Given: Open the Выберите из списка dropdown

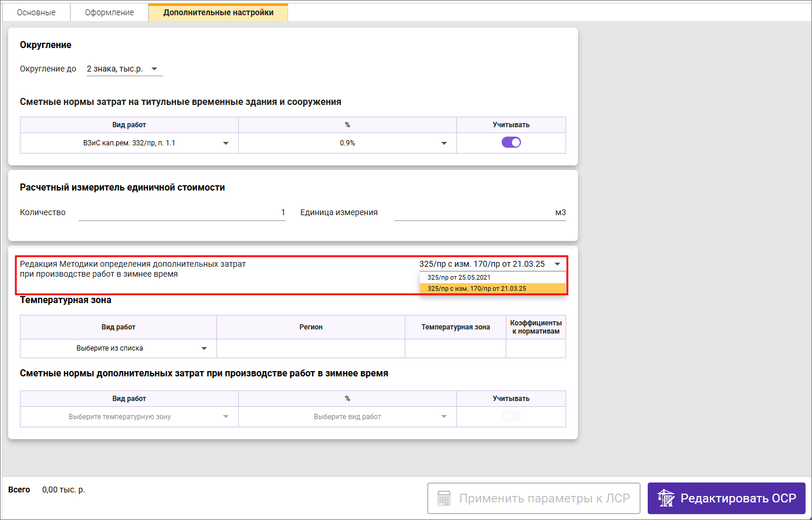Looking at the screenshot, I should point(204,348).
